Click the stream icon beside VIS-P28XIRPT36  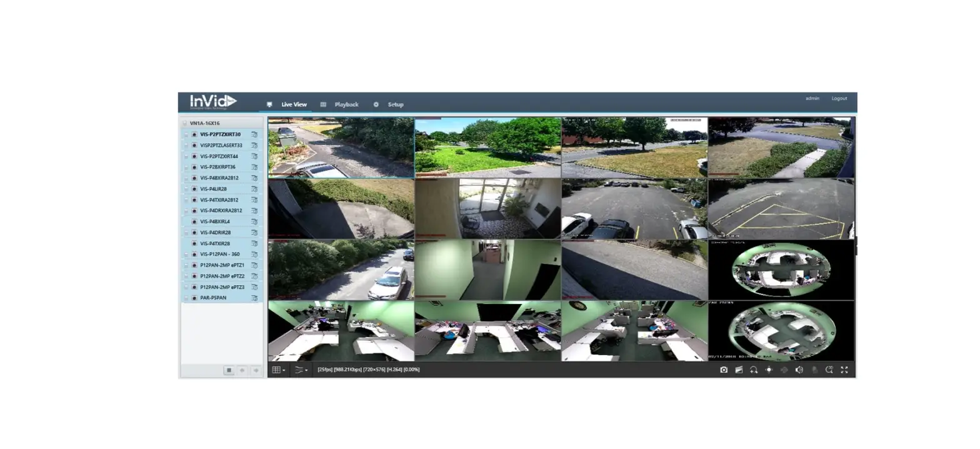click(x=254, y=167)
